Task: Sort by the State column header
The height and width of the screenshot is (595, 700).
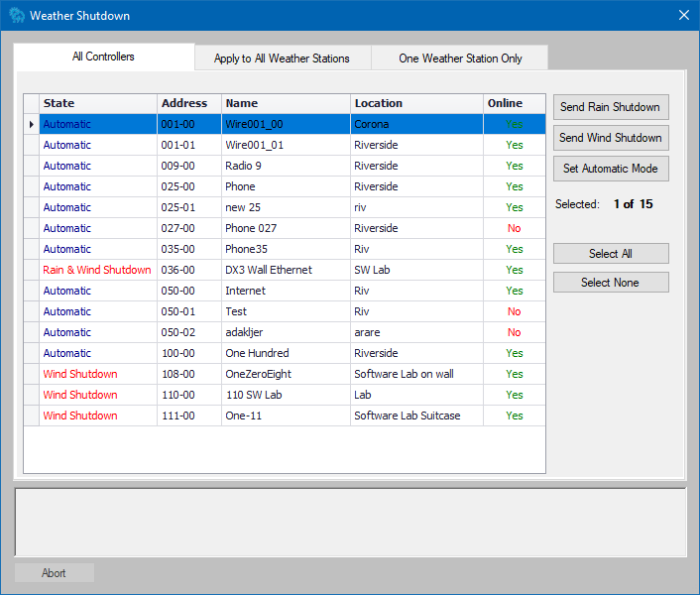Action: click(x=98, y=103)
